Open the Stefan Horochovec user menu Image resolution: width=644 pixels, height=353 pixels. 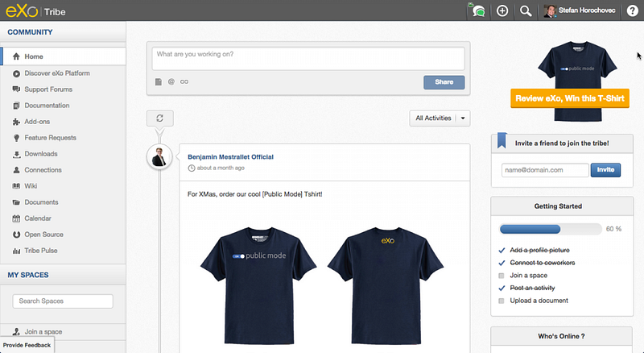pos(580,10)
